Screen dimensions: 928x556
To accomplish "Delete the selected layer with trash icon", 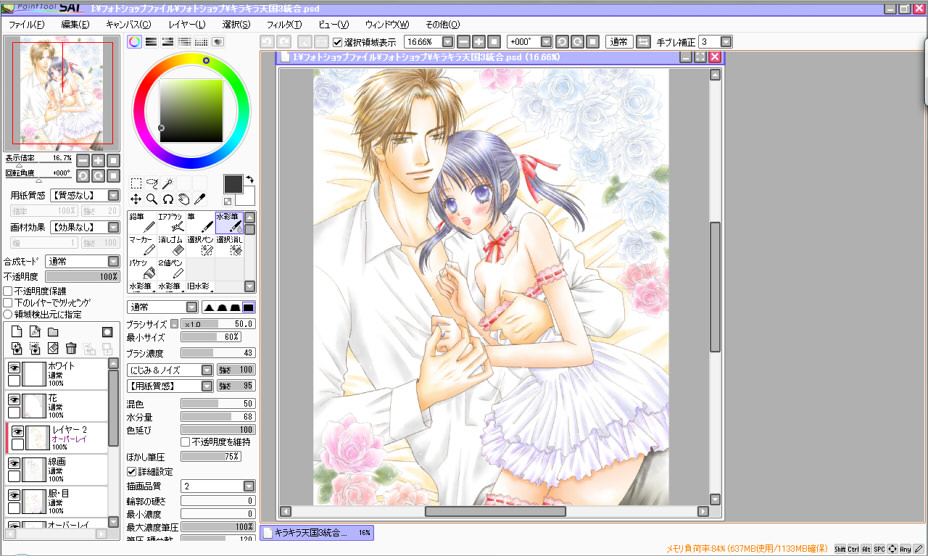I will coord(71,348).
